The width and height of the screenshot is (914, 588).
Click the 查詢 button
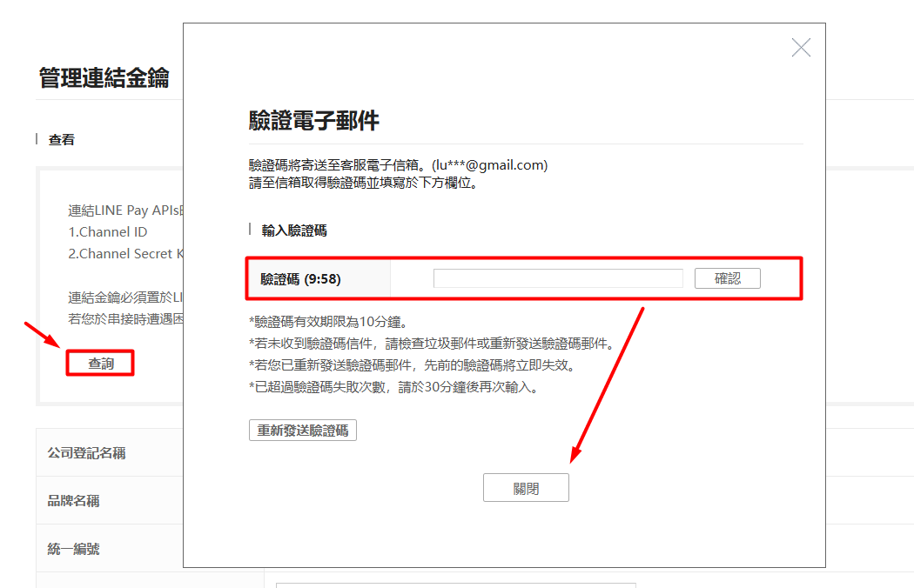100,363
